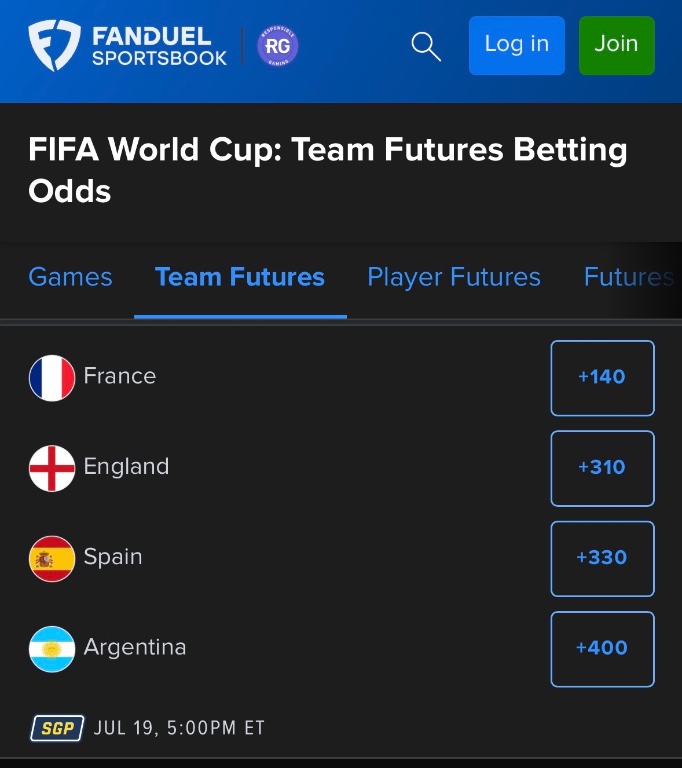The image size is (682, 768).
Task: Click the FanDuel Sportsbook wordmark
Action: pos(159,47)
